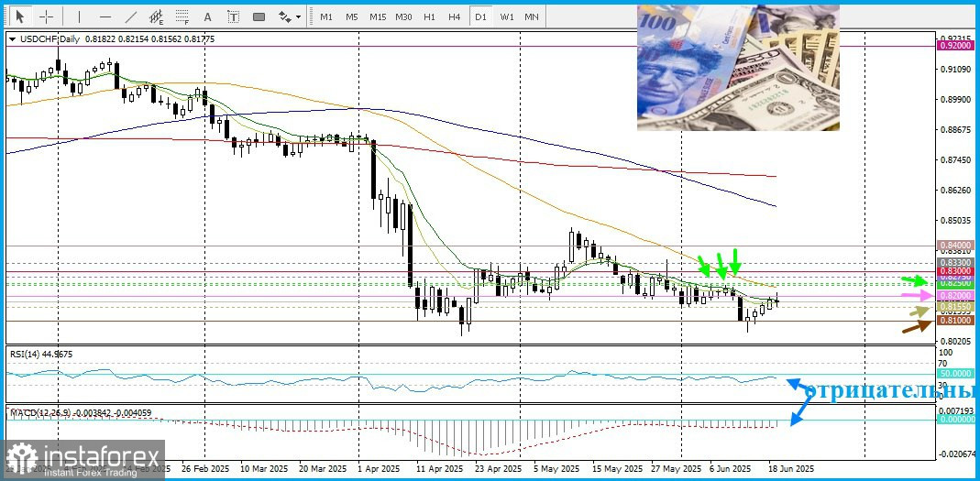This screenshot has width=980, height=481.
Task: Click the 0.80205 price axis value
Action: click(953, 343)
